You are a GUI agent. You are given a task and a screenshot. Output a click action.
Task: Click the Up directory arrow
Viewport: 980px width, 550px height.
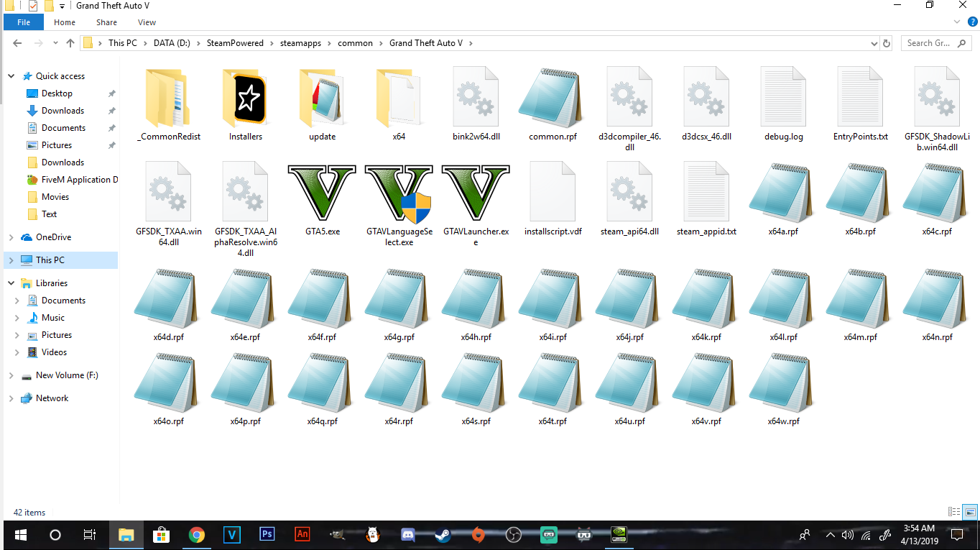70,43
